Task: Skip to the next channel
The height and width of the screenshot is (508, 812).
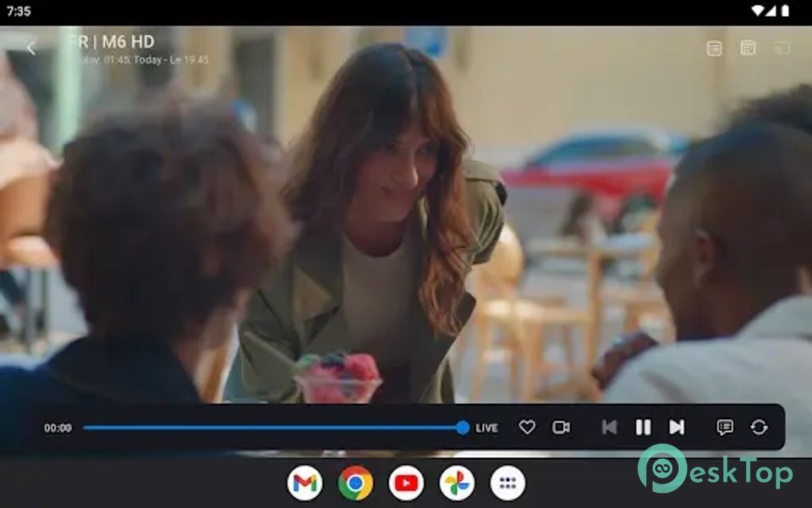Action: tap(677, 427)
